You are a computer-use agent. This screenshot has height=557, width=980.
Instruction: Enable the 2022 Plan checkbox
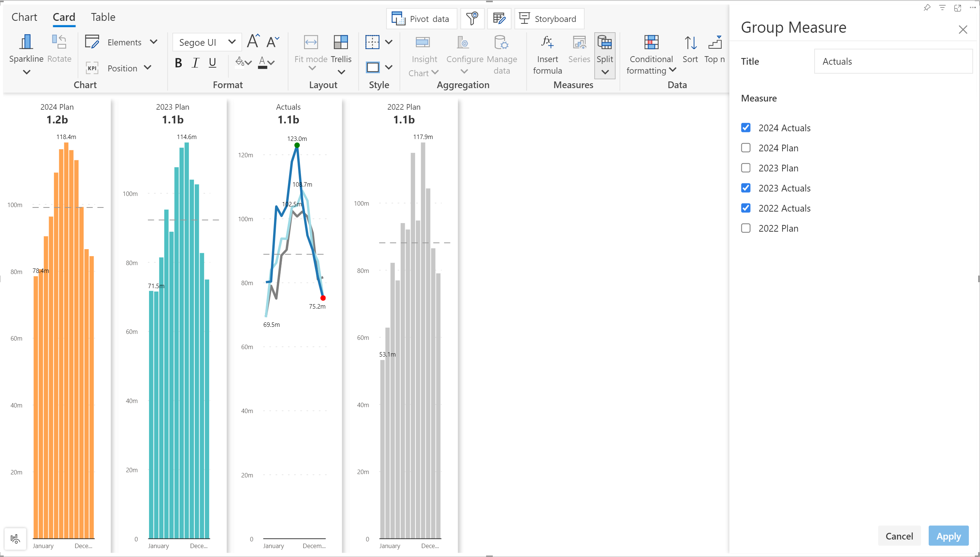[x=745, y=228]
